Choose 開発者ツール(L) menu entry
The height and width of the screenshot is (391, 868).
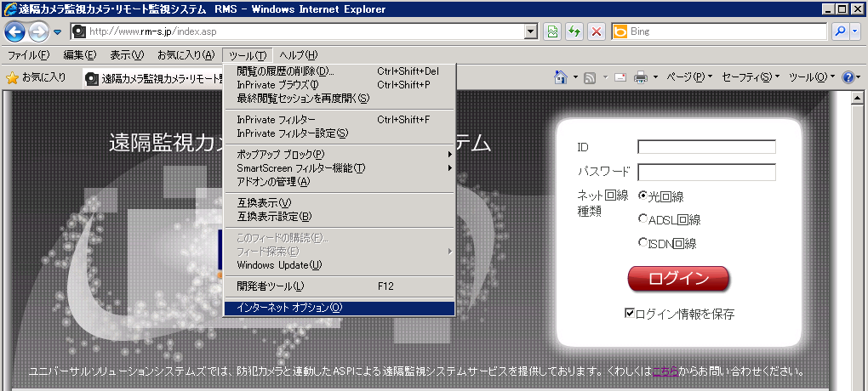pos(339,286)
